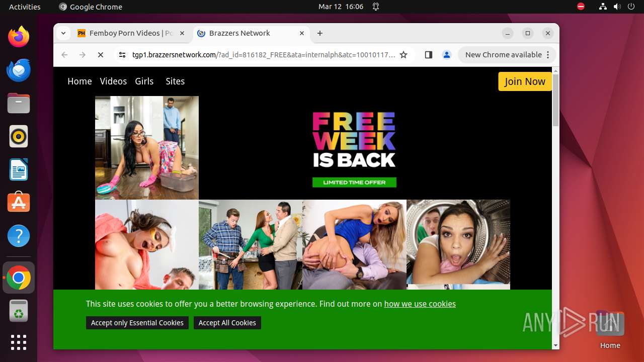
Task: Open the 'how we use cookies' link
Action: pos(420,304)
